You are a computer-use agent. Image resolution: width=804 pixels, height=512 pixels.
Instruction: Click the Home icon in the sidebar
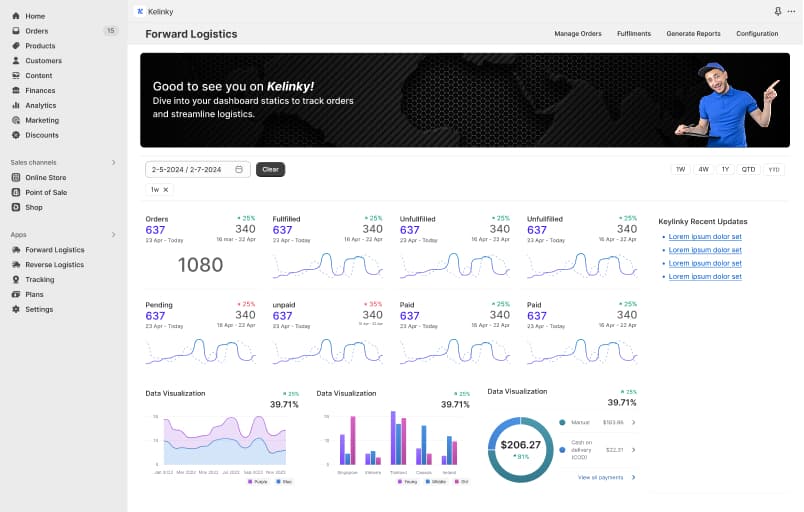16,16
